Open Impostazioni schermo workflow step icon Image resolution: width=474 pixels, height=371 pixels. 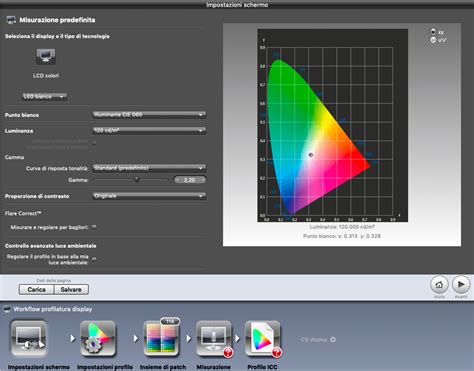coord(29,339)
